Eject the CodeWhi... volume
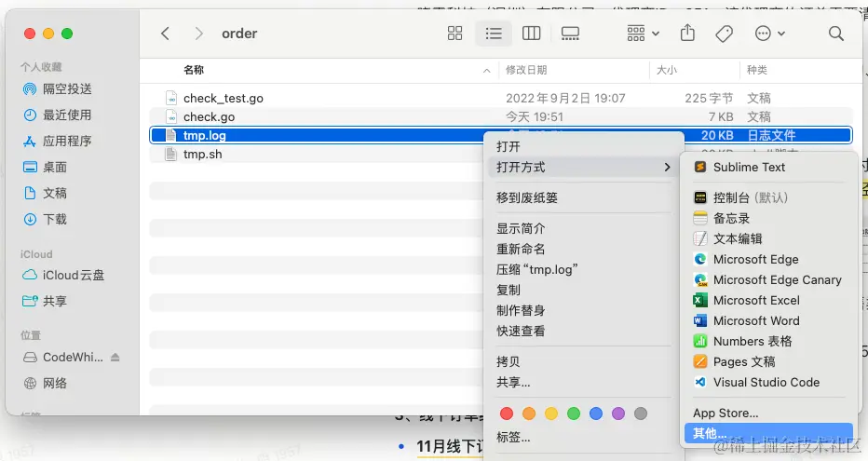The image size is (868, 461). [115, 357]
